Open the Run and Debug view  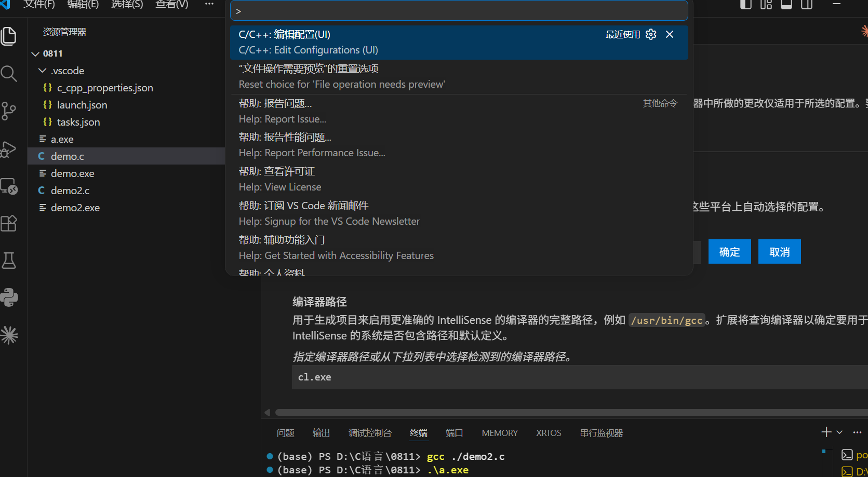point(9,149)
